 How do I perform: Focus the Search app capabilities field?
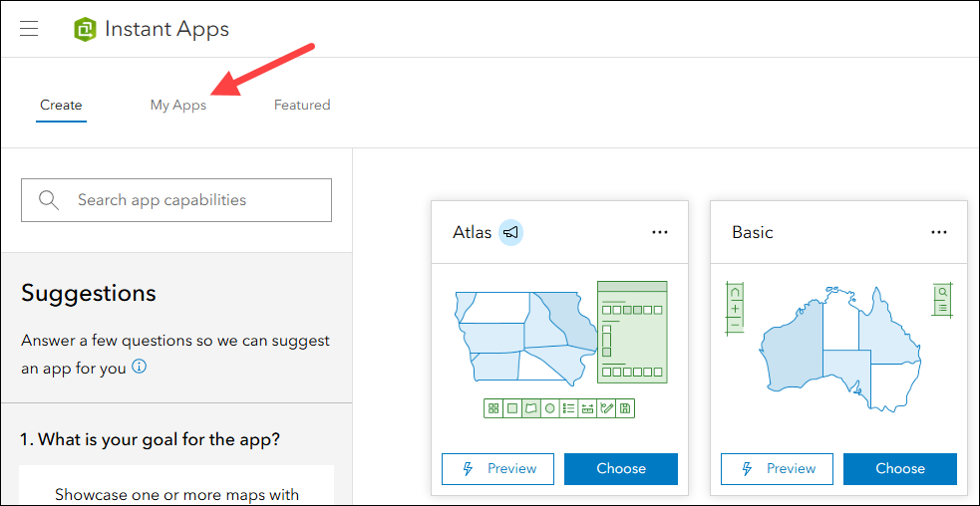pos(189,200)
